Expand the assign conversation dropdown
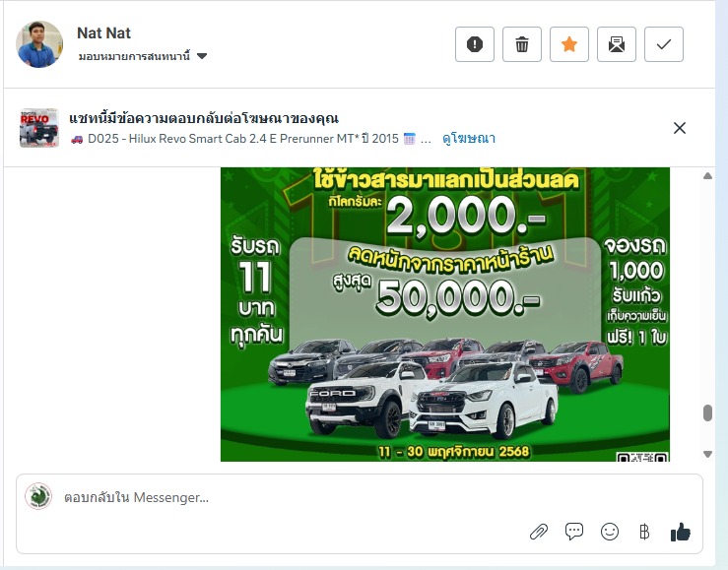The width and height of the screenshot is (728, 570). pos(143,56)
